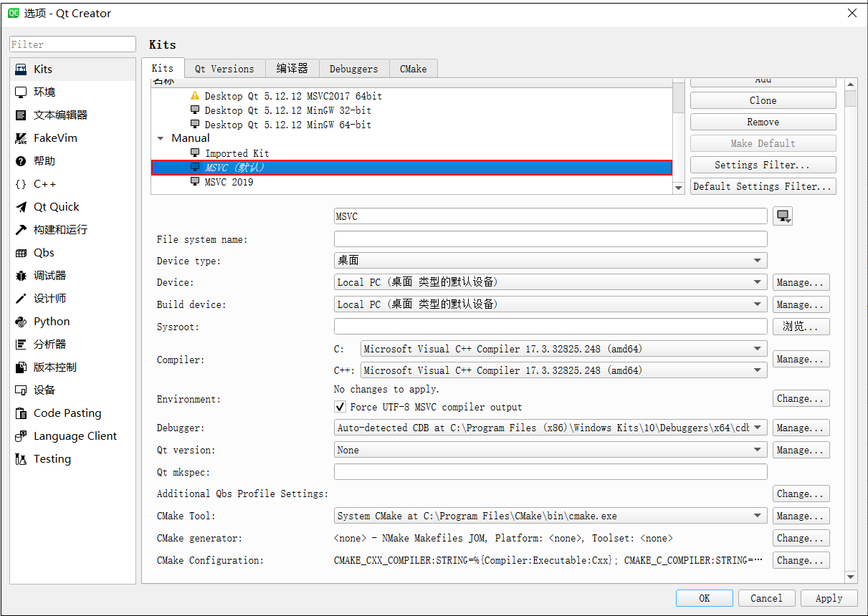Image resolution: width=868 pixels, height=616 pixels.
Task: Open the Testing category icon
Action: click(21, 459)
